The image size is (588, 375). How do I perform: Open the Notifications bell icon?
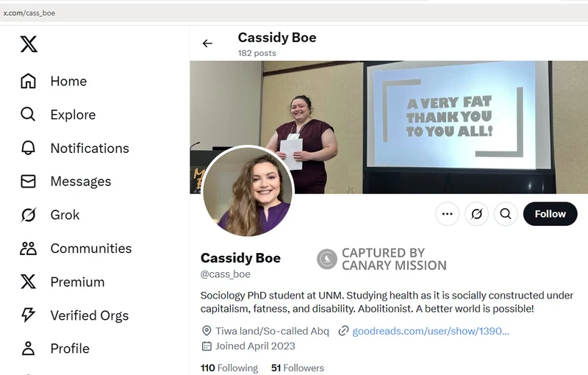(x=28, y=149)
